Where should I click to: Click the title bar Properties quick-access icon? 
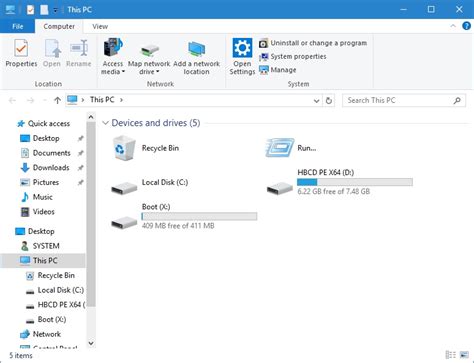pyautogui.click(x=30, y=10)
